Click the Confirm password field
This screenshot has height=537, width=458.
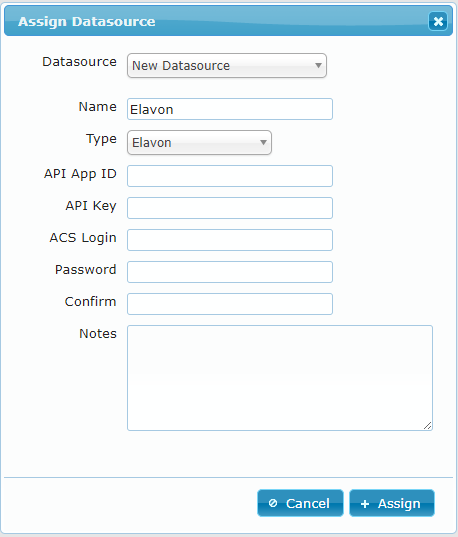[x=230, y=304]
